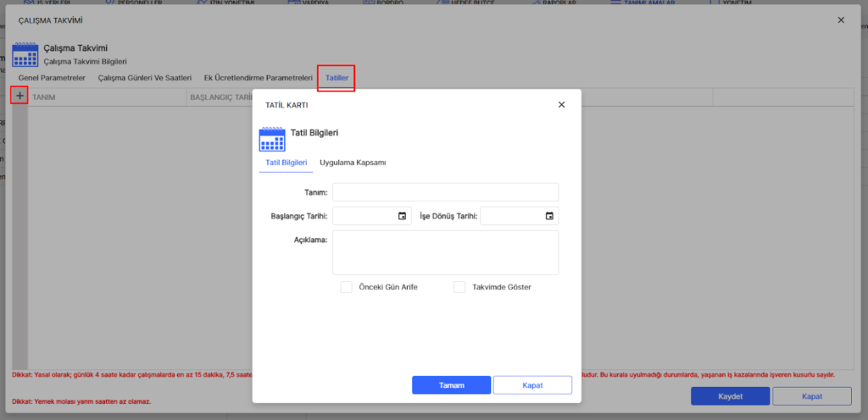Enable the Önceki Gün Arife checkbox
This screenshot has height=420, width=868.
[347, 287]
